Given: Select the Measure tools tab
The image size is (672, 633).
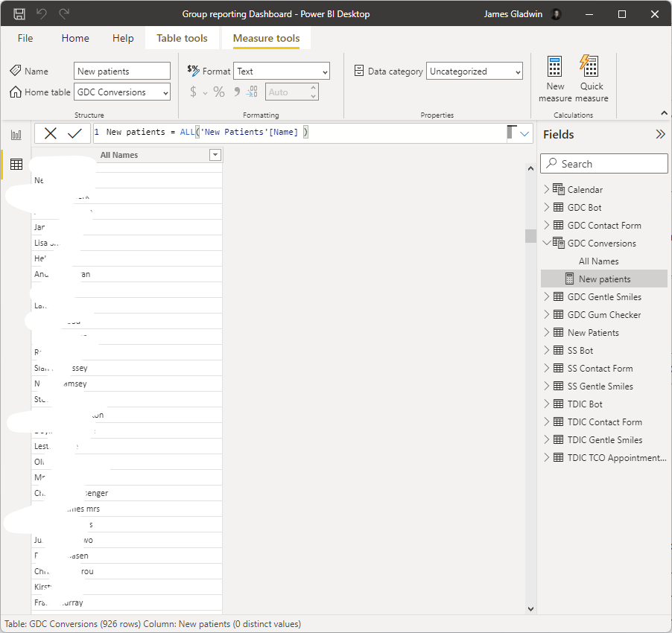Looking at the screenshot, I should [x=266, y=38].
